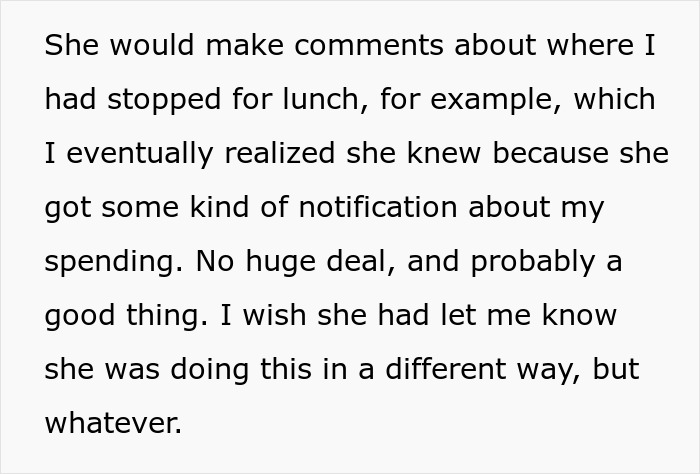The width and height of the screenshot is (700, 474).
Task: Click the final word "whatever"
Action: tap(113, 424)
